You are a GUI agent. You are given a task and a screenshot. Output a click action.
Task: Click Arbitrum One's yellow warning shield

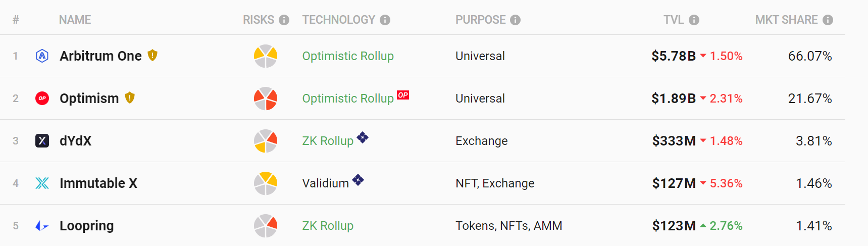click(152, 56)
